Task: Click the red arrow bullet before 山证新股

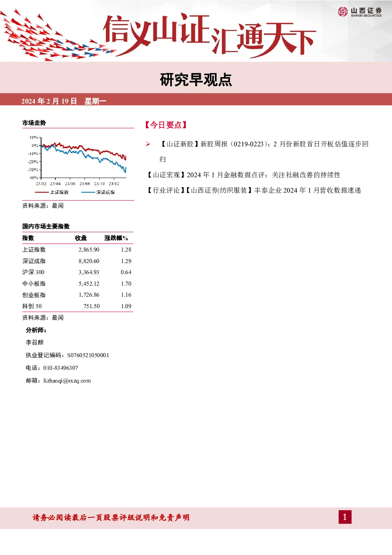Action: click(x=148, y=144)
